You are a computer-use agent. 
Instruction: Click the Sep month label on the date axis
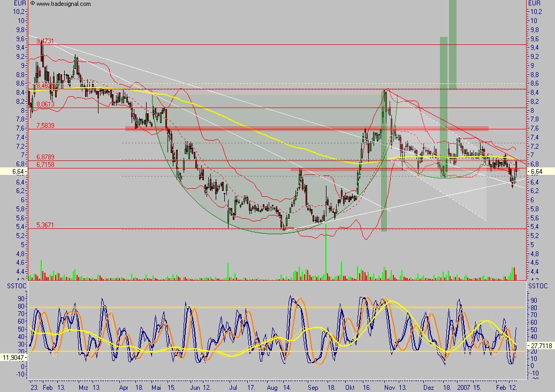coord(313,387)
